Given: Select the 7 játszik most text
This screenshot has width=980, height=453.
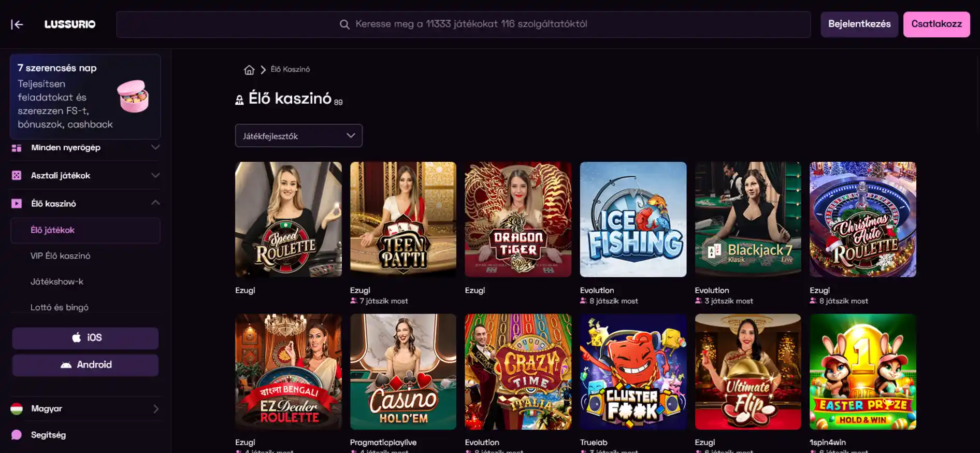Looking at the screenshot, I should 384,301.
